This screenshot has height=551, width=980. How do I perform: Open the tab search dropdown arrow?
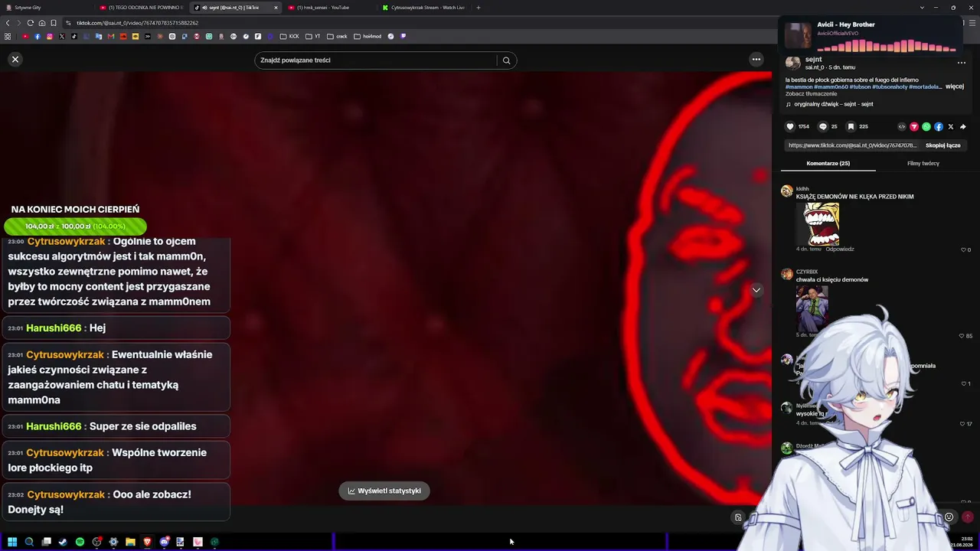pos(922,8)
